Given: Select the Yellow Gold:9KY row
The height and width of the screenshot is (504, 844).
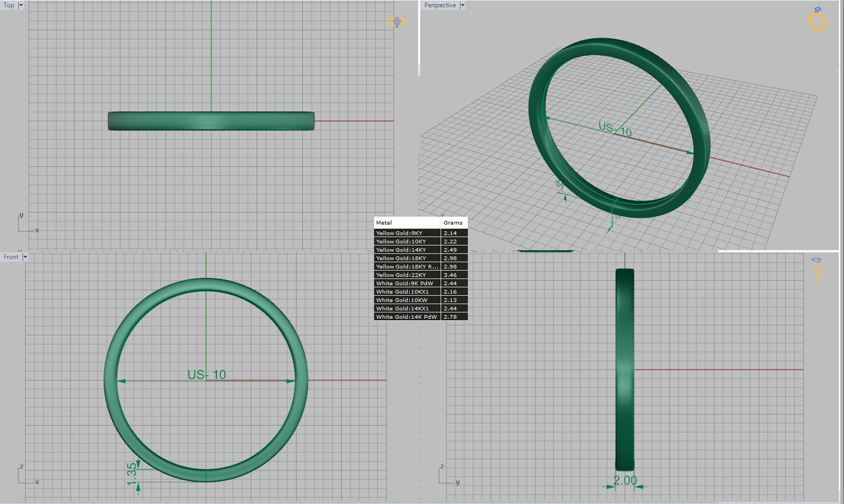Looking at the screenshot, I should pyautogui.click(x=421, y=233).
